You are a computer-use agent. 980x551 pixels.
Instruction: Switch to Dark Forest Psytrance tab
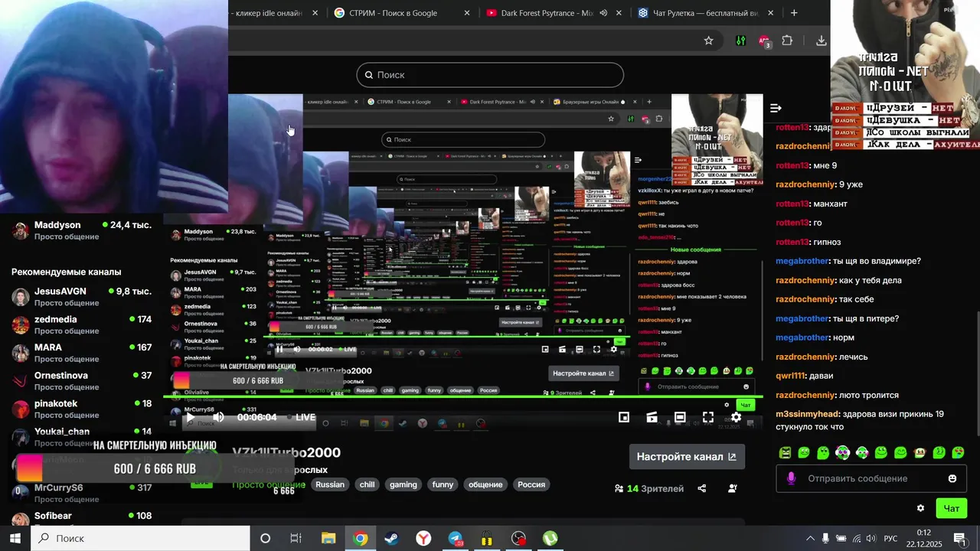coord(555,13)
